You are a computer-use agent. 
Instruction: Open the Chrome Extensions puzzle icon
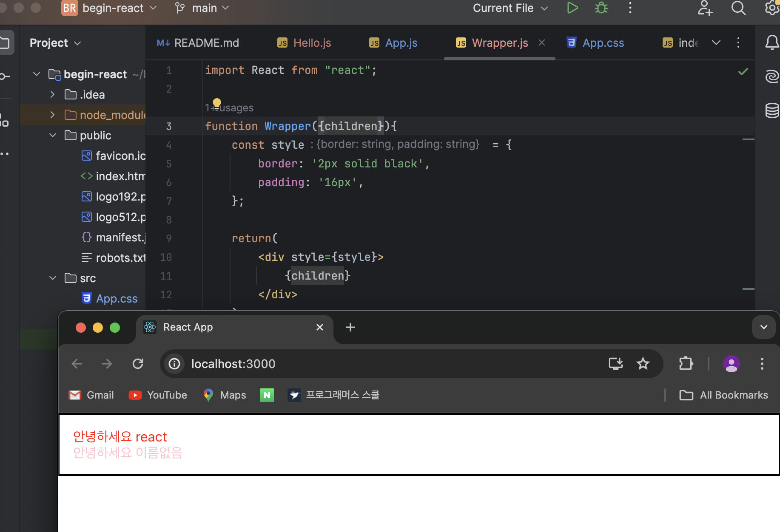click(x=686, y=364)
